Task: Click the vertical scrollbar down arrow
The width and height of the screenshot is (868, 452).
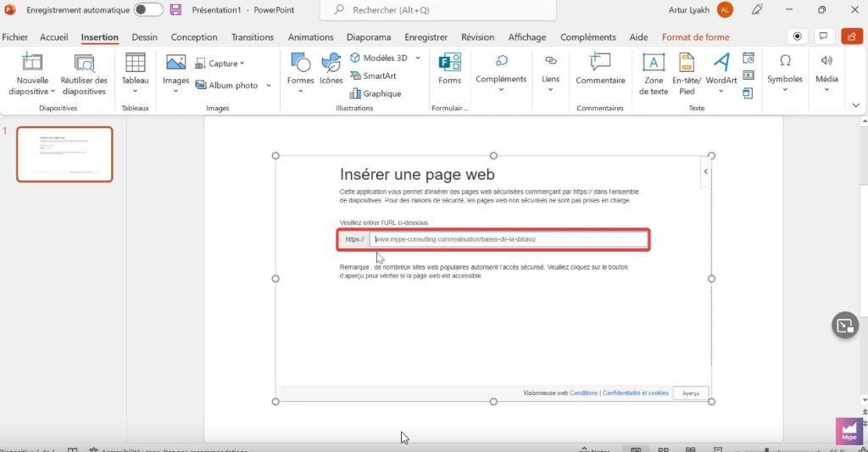Action: [x=864, y=400]
